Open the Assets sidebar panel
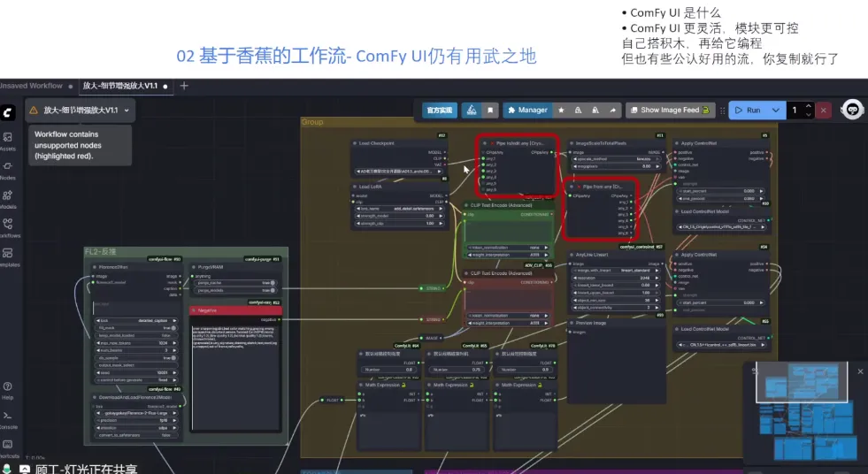 point(8,141)
